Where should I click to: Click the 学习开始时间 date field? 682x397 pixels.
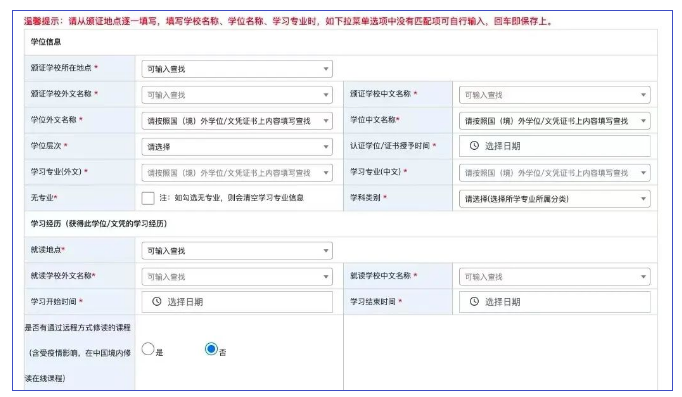(x=237, y=302)
